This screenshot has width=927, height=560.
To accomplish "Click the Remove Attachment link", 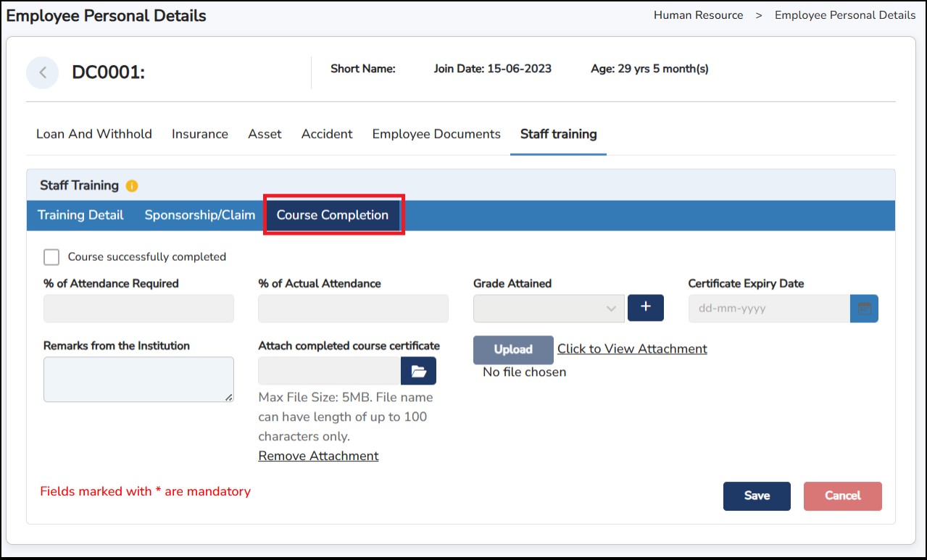I will tap(318, 456).
